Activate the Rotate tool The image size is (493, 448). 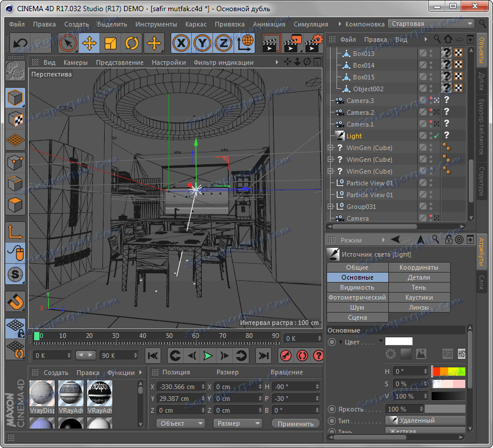click(131, 43)
